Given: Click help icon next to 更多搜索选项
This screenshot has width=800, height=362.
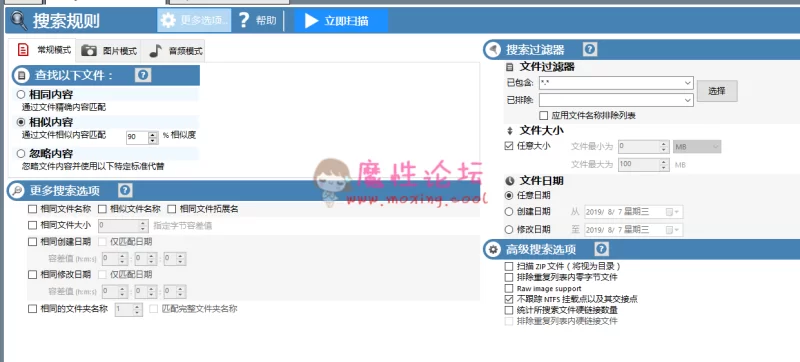Looking at the screenshot, I should coord(125,191).
